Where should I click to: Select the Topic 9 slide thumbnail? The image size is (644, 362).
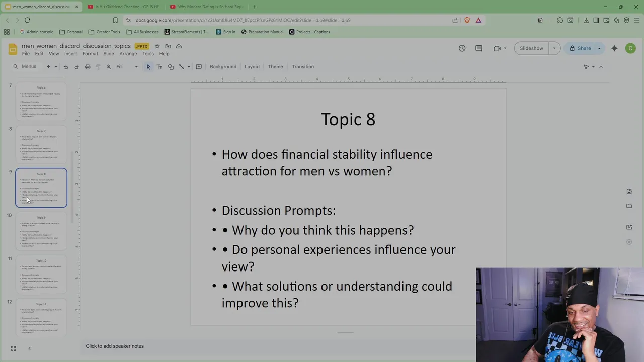(x=41, y=231)
